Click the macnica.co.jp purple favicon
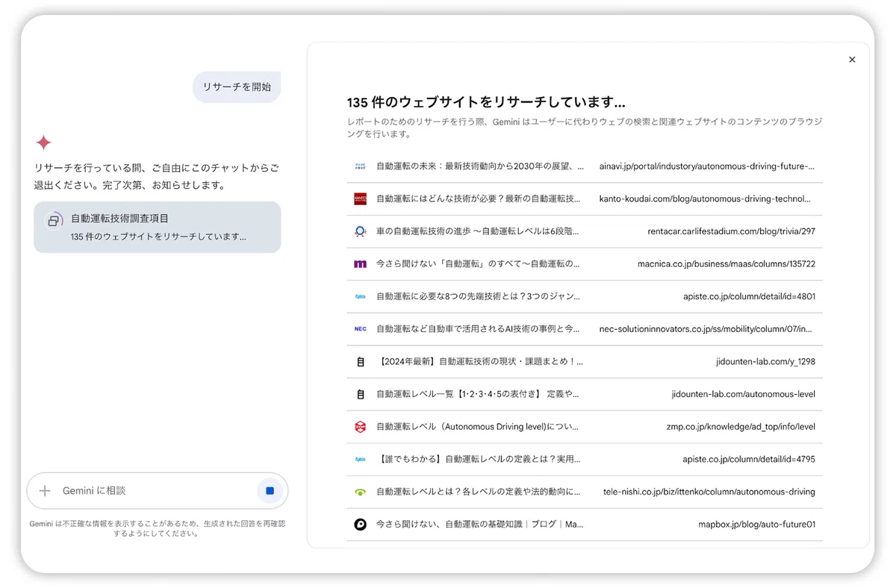Screen dimensions: 896x588 360,264
